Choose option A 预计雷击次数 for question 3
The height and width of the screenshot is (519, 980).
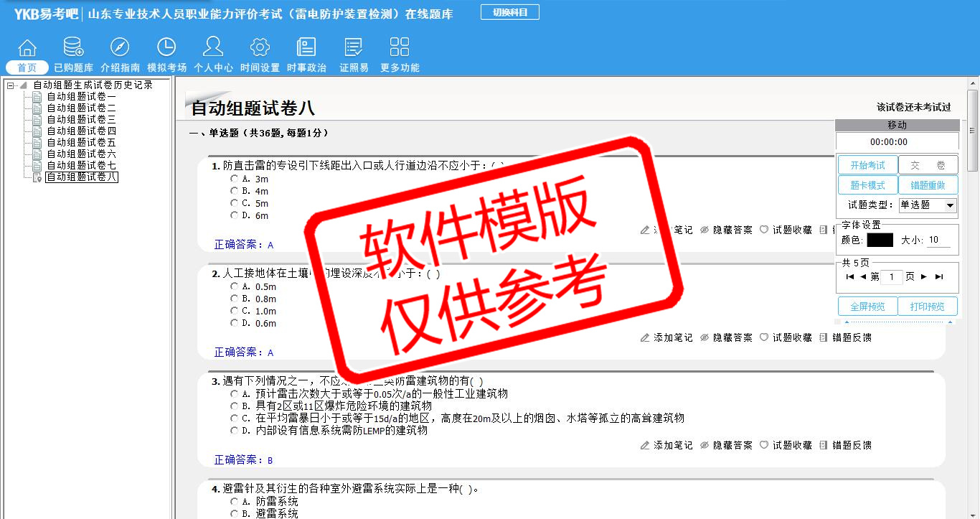234,393
